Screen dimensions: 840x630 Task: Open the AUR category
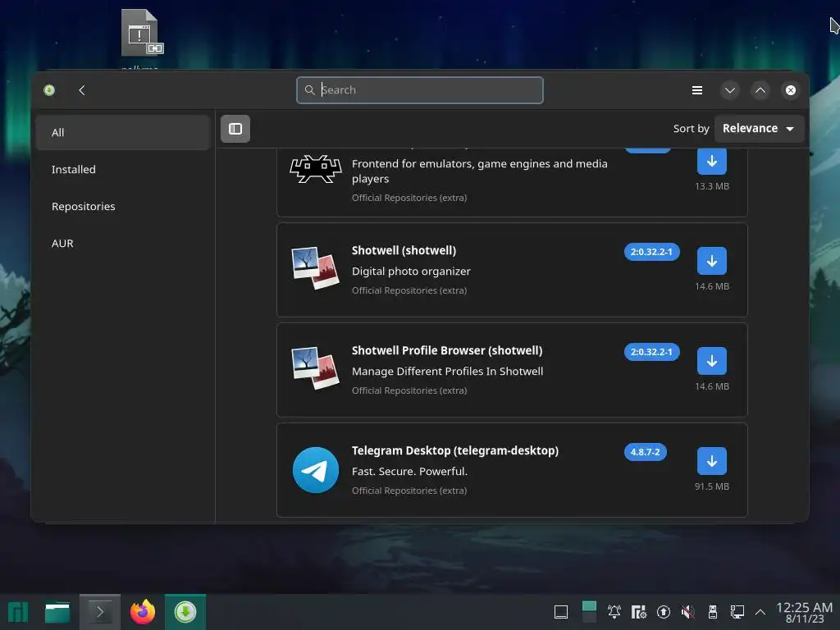[x=123, y=243]
